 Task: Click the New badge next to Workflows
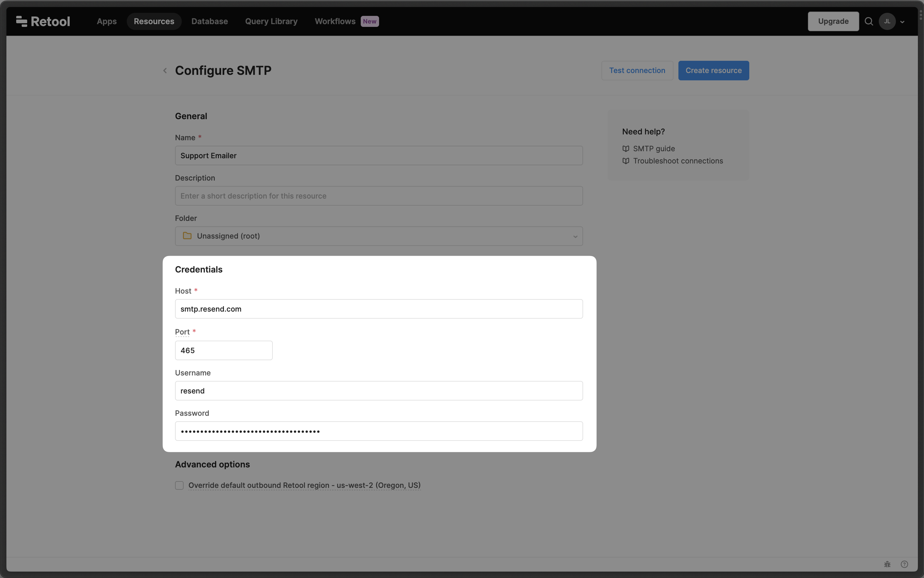[370, 21]
